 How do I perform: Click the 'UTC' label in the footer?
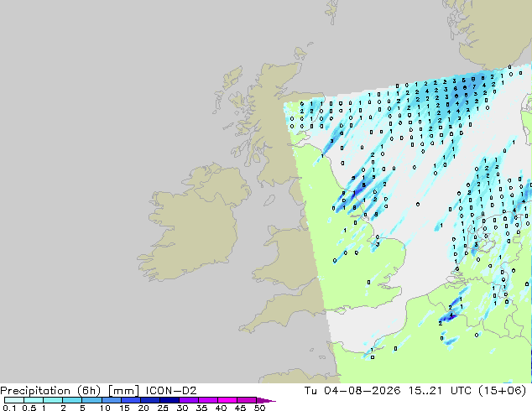(461, 391)
